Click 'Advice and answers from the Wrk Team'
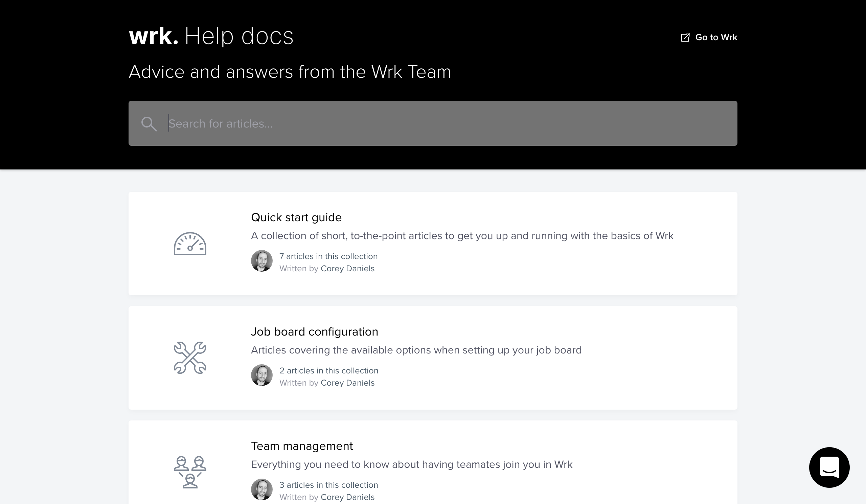 (290, 72)
